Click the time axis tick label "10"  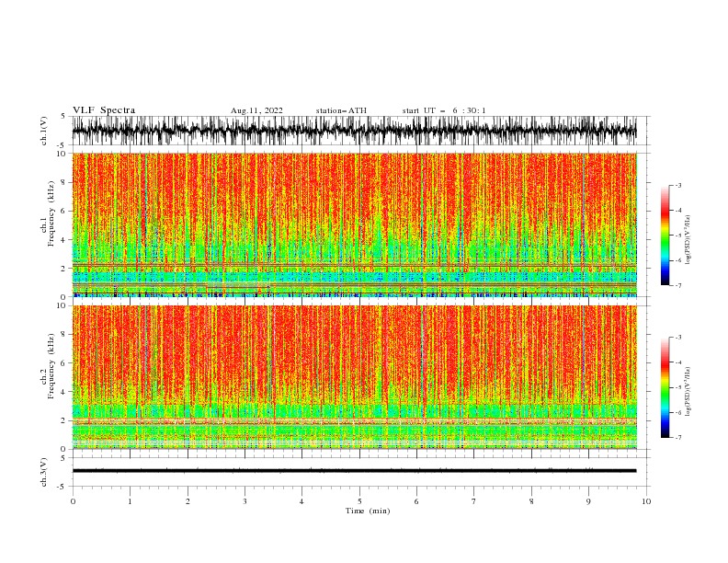[646, 501]
